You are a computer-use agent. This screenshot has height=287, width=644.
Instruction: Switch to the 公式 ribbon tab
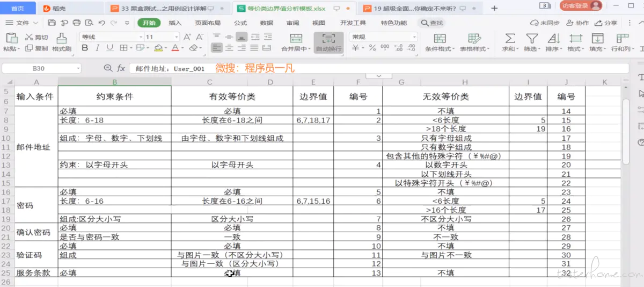click(240, 23)
